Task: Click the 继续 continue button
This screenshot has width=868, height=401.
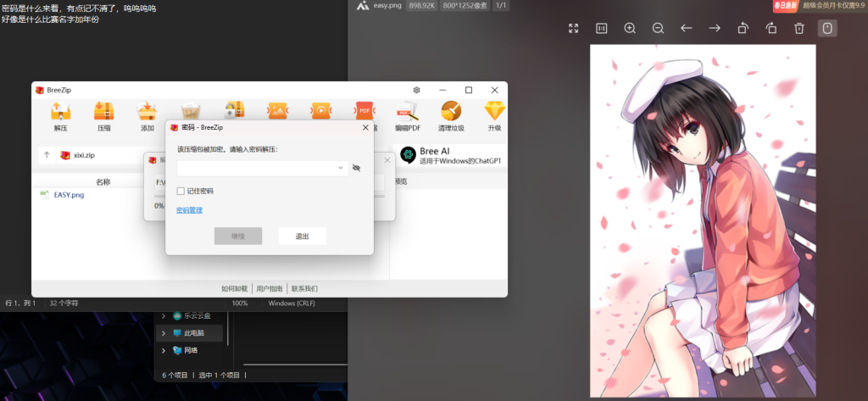Action: [x=238, y=236]
